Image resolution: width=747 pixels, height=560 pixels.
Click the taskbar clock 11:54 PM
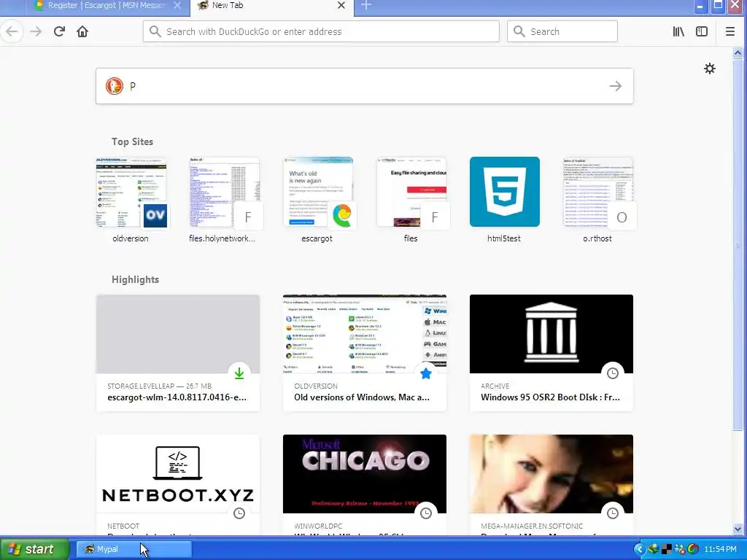pyautogui.click(x=720, y=549)
